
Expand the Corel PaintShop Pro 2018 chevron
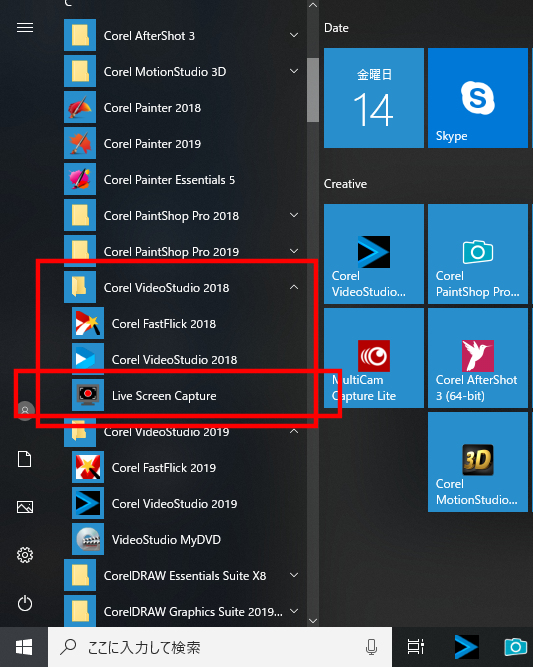(x=294, y=215)
